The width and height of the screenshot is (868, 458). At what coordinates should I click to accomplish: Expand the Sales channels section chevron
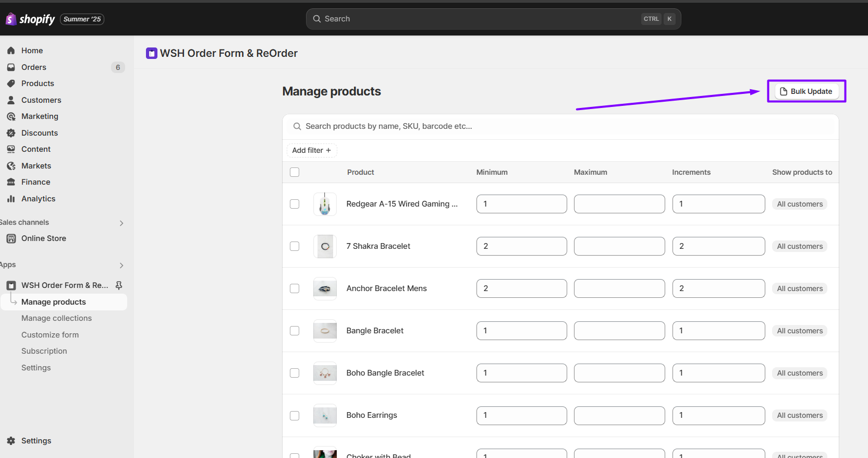[x=121, y=223]
